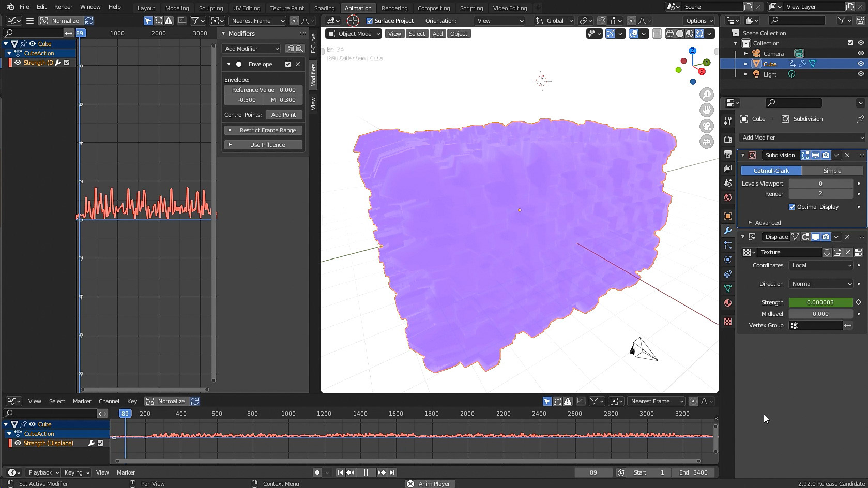The height and width of the screenshot is (488, 868).
Task: Open the Scene properties tab
Action: (728, 183)
